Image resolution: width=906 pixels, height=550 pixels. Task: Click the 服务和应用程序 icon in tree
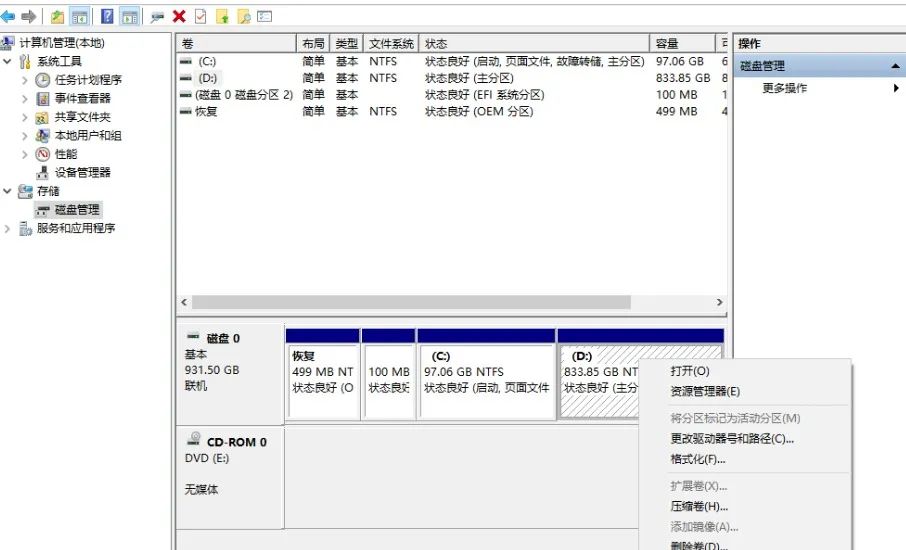pyautogui.click(x=25, y=229)
